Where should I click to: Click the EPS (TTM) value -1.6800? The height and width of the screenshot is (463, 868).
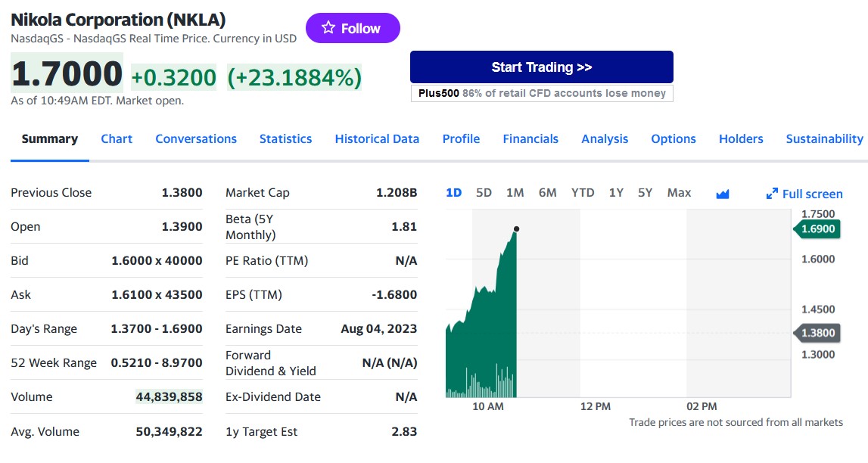tap(394, 295)
